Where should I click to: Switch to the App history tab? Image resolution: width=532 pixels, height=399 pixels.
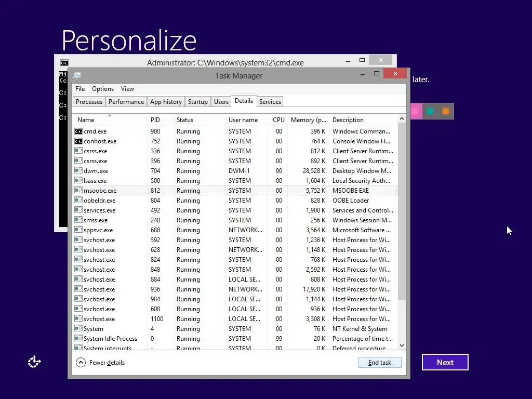166,102
